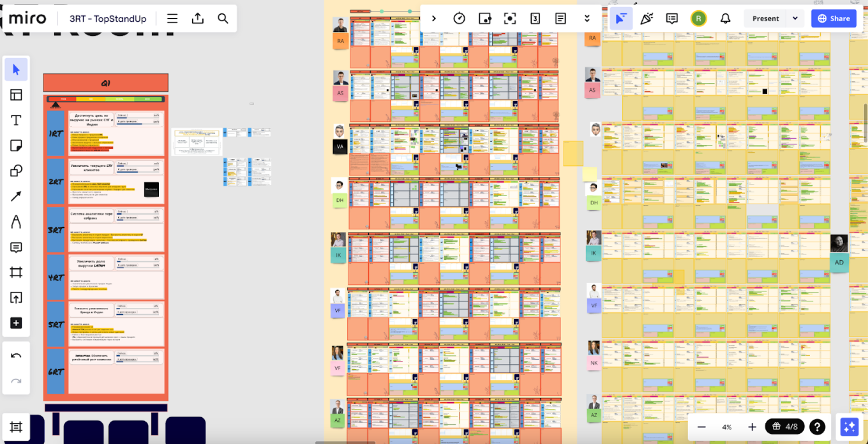Click the Upload tool icon
The image size is (868, 444).
coord(16,298)
